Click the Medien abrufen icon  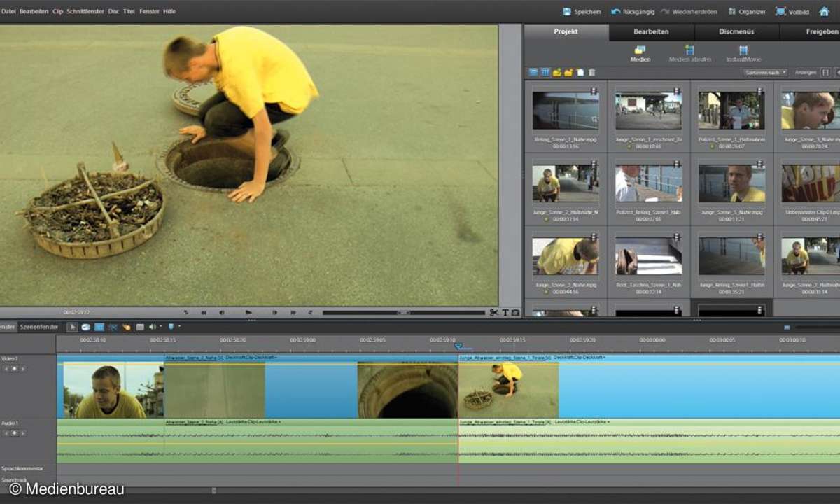[690, 50]
